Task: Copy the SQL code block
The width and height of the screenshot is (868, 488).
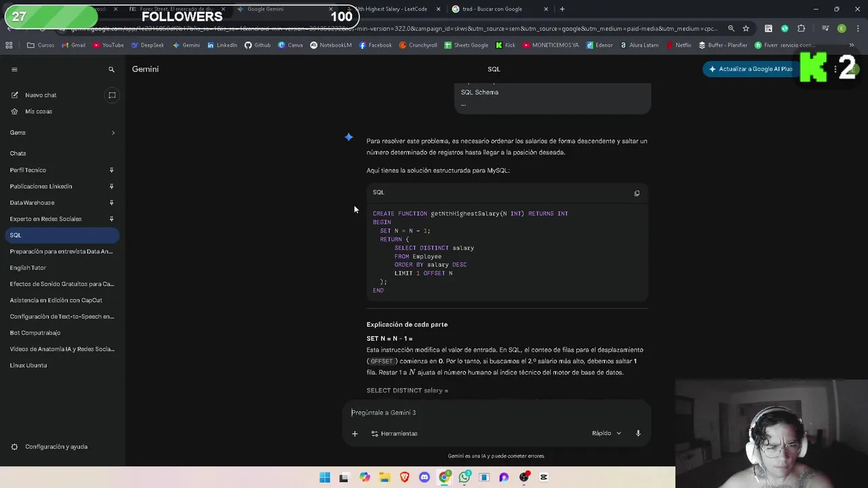Action: 637,193
